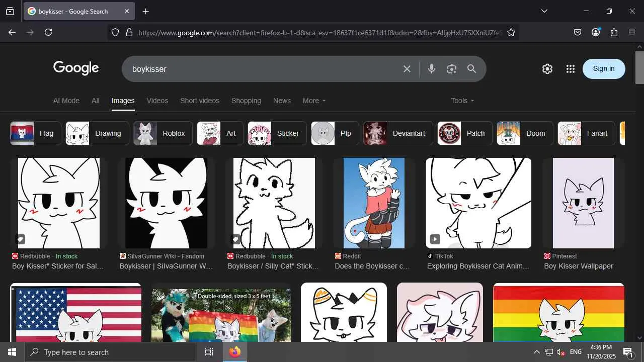This screenshot has width=644, height=362.
Task: Open the rainbow flag Boykisser image
Action: click(558, 313)
